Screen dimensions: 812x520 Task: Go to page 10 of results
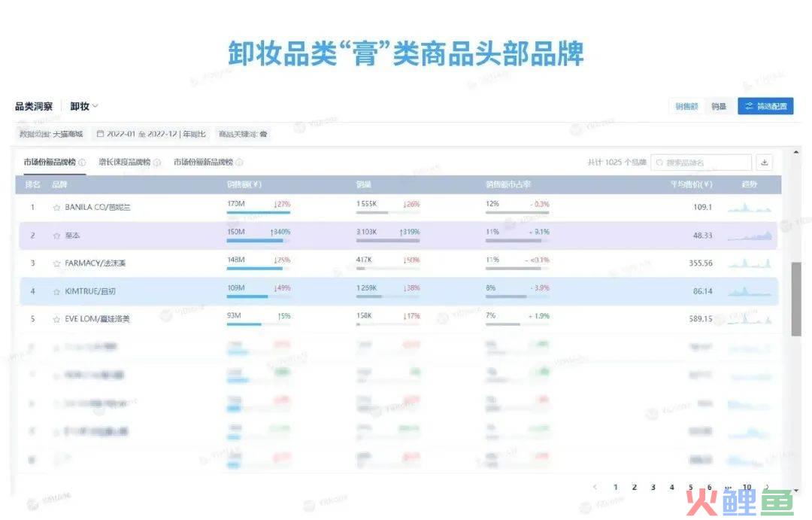(x=747, y=487)
